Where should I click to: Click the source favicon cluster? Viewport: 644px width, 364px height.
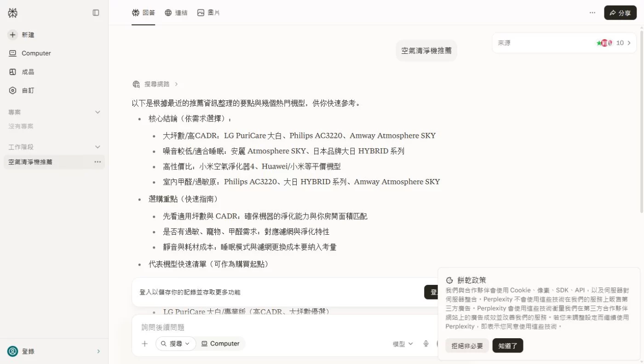click(604, 43)
